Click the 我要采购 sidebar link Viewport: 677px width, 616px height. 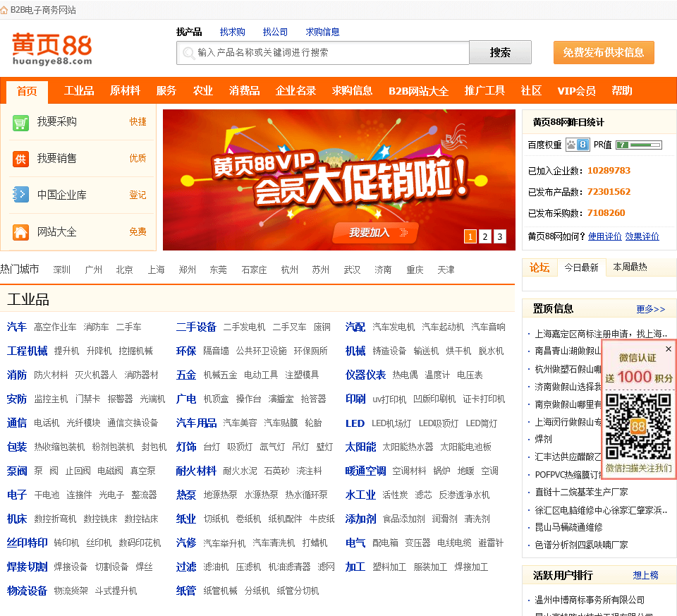[x=57, y=122]
